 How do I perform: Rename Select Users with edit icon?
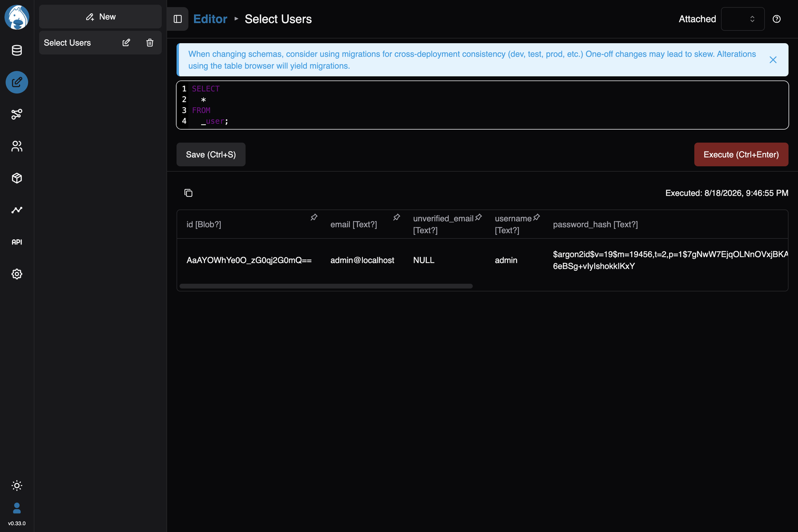click(126, 42)
